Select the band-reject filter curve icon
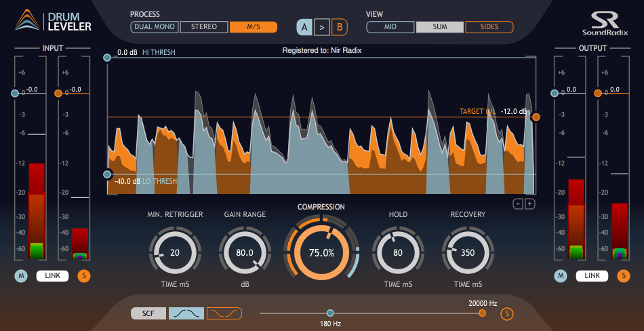This screenshot has height=331, width=644. [224, 313]
